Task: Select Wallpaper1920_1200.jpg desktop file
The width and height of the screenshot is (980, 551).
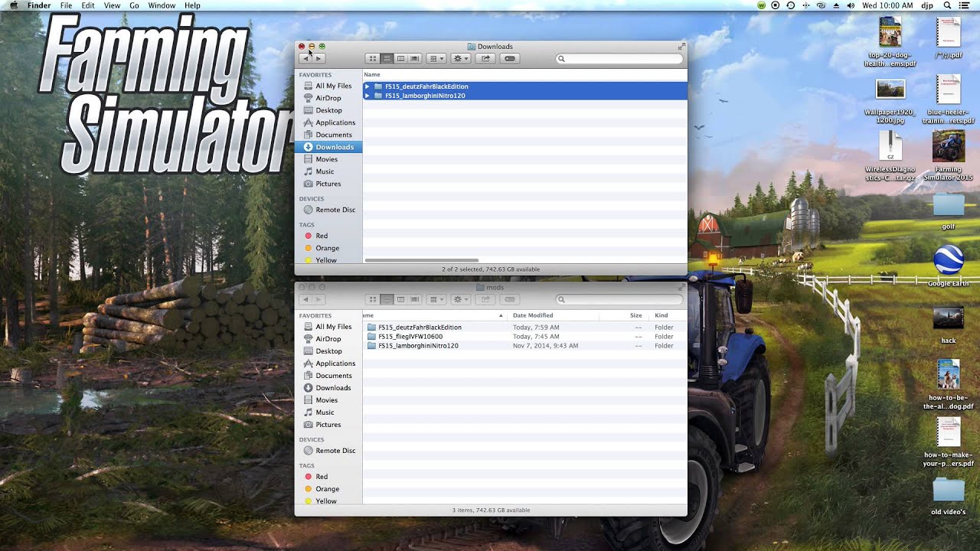Action: pos(890,101)
